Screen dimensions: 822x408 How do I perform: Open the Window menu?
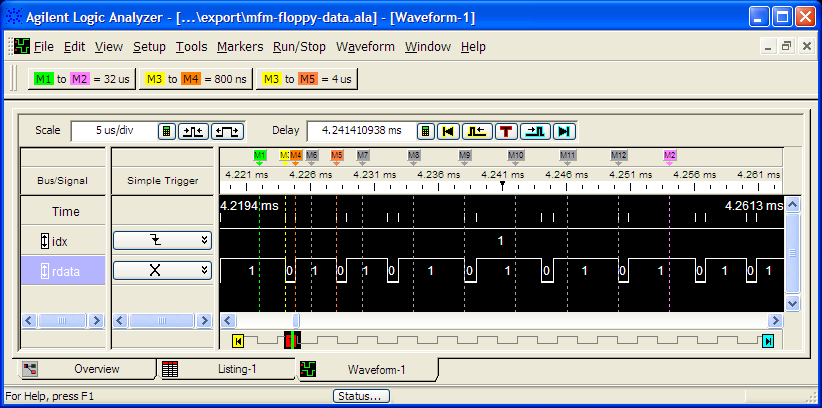click(428, 47)
